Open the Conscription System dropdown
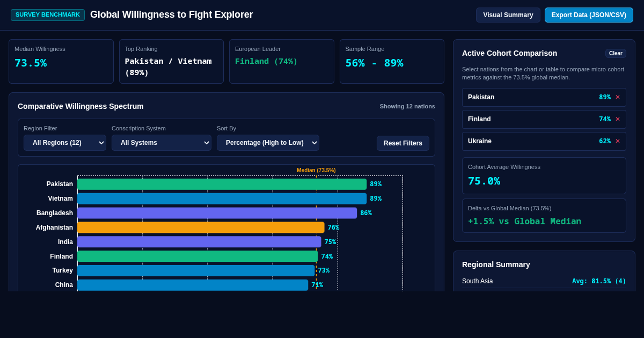 click(162, 143)
